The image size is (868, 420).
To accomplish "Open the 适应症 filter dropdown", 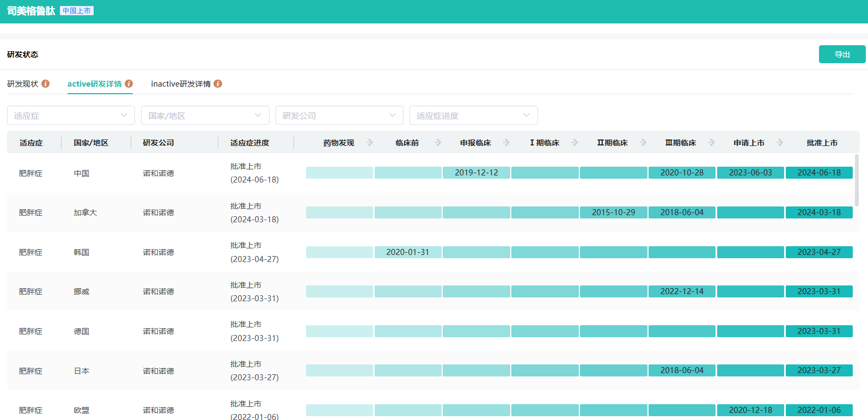I will point(71,115).
